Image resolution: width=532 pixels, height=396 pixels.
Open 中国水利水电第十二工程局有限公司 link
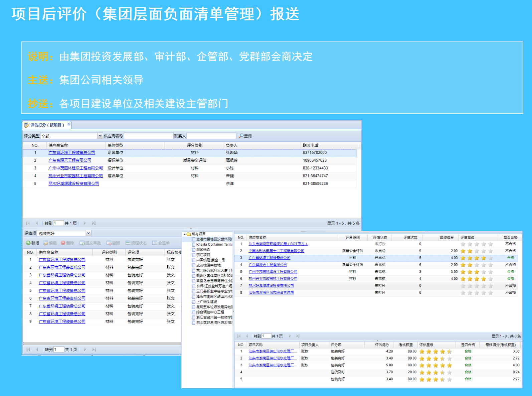coord(277,251)
